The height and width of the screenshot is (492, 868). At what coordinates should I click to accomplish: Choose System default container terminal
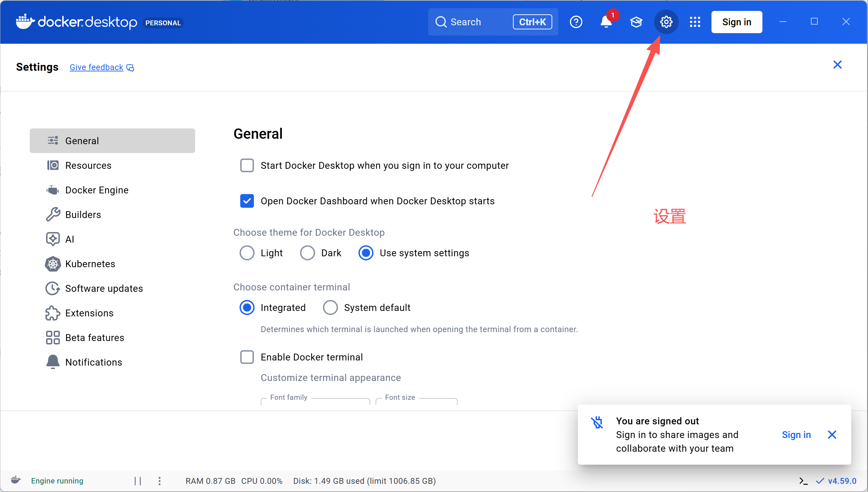coord(330,307)
